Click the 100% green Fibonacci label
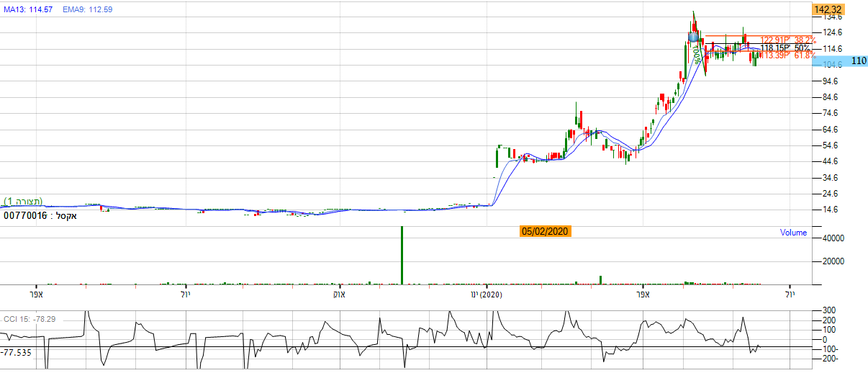Image resolution: width=868 pixels, height=373 pixels. click(697, 55)
